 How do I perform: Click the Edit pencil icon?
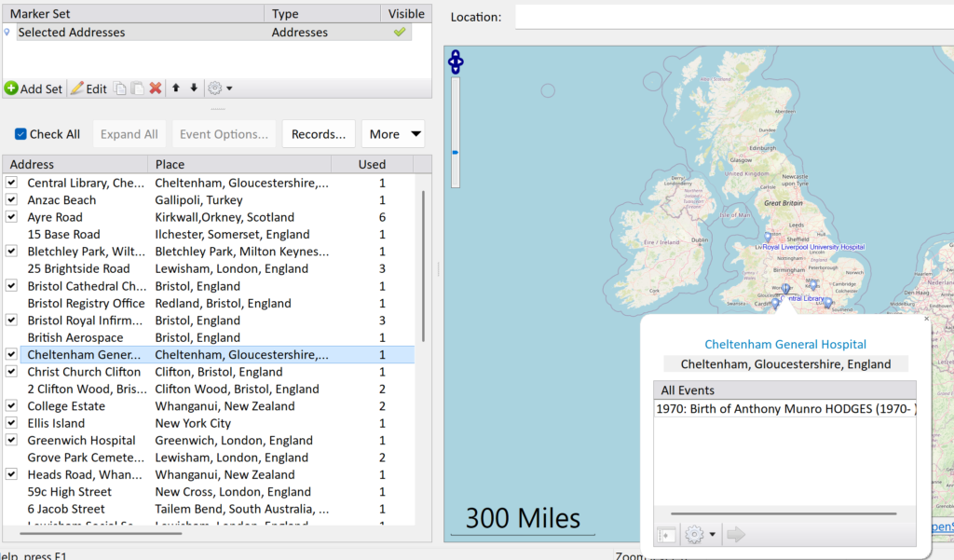77,89
